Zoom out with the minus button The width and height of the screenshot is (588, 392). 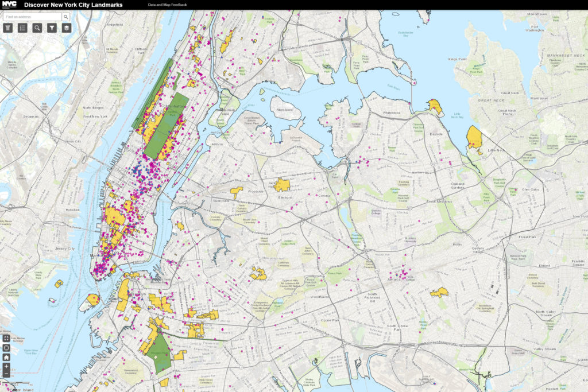[x=6, y=374]
